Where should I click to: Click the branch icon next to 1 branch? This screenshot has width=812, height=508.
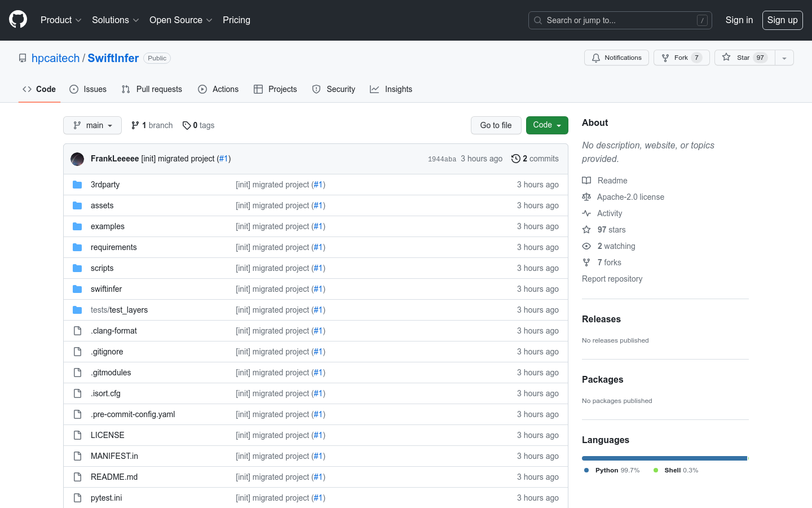[x=135, y=125]
